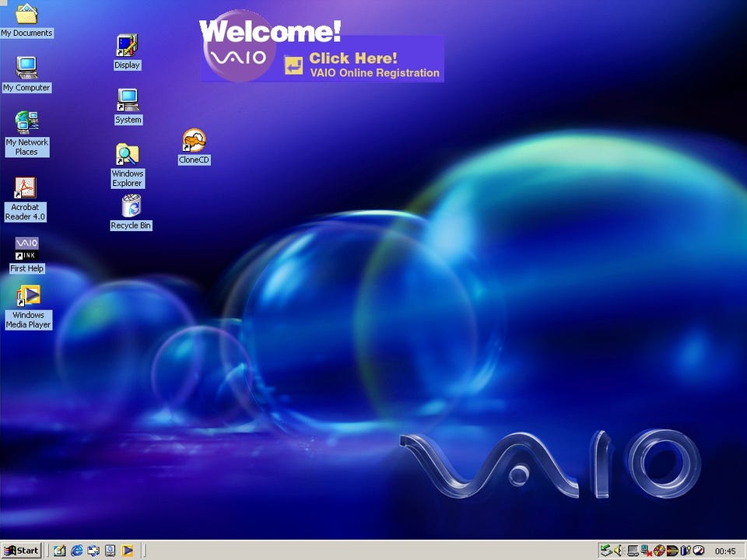Click the volume speaker tray icon
The image size is (747, 560).
click(x=619, y=551)
